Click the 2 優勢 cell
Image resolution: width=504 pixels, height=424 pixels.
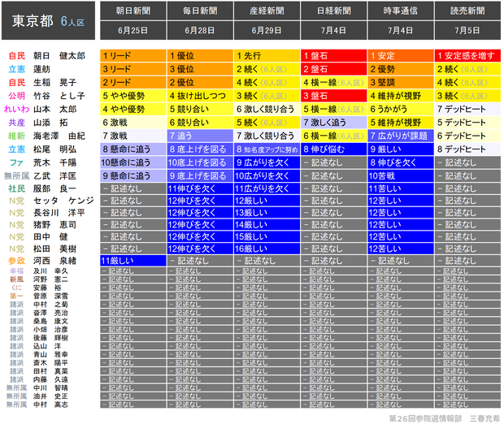coord(401,69)
